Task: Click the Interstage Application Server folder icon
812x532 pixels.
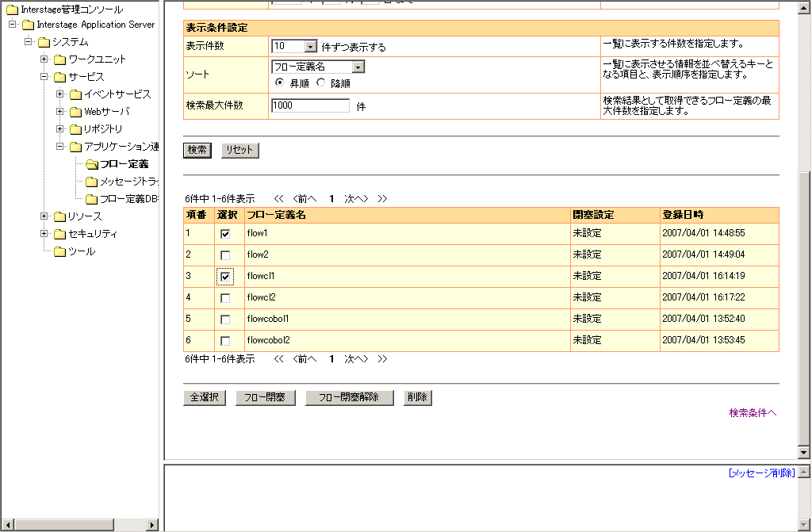Action: (28, 25)
